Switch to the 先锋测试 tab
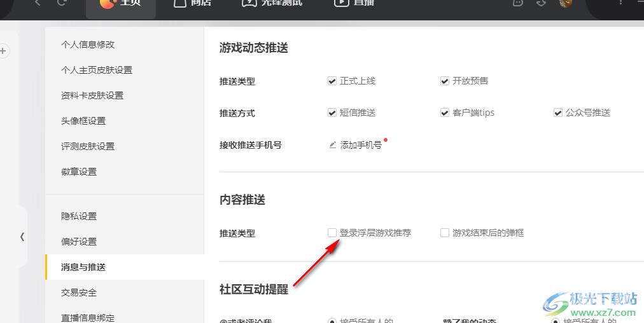 click(272, 3)
